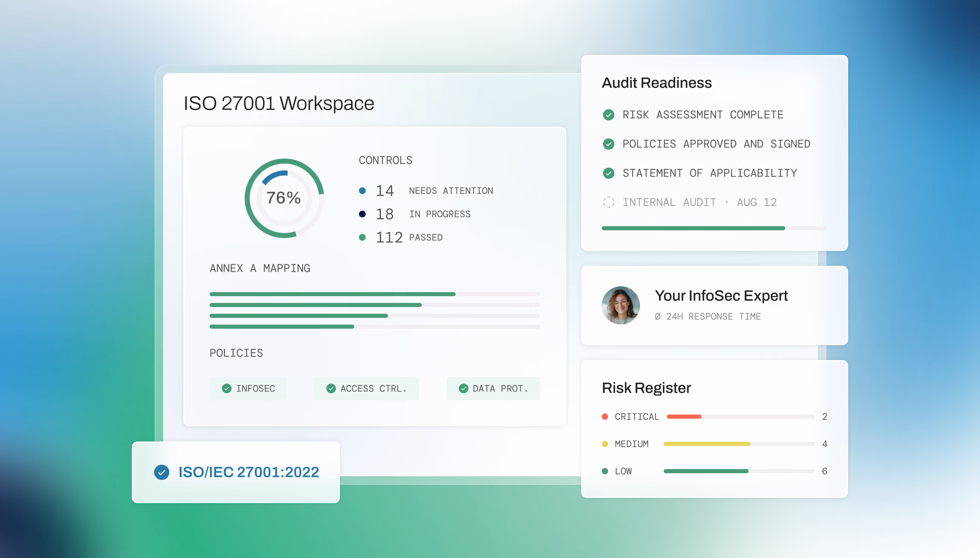The height and width of the screenshot is (558, 980).
Task: Click the green Passed dot
Action: pyautogui.click(x=362, y=237)
